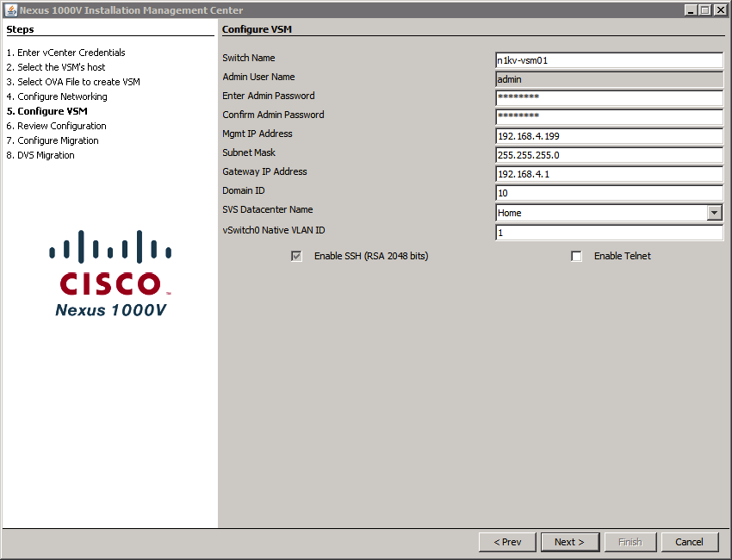Close the Nexus 1000V installer window
The image size is (732, 560).
[720, 9]
